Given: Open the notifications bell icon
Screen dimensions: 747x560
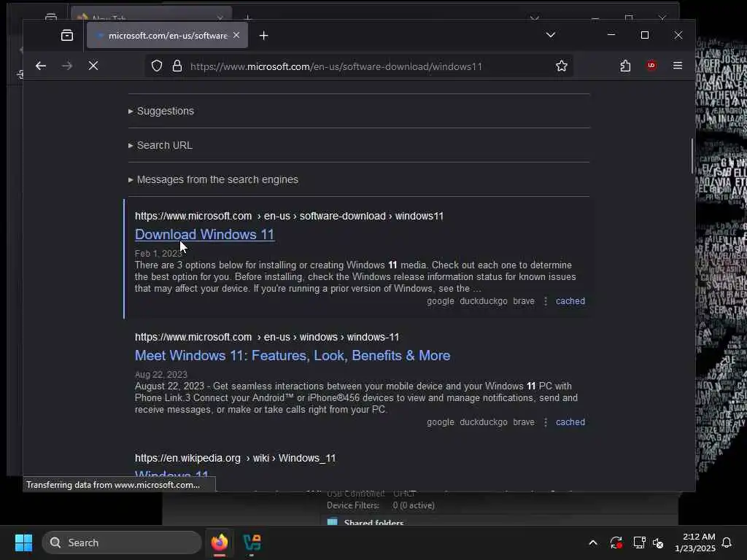Looking at the screenshot, I should point(727,542).
